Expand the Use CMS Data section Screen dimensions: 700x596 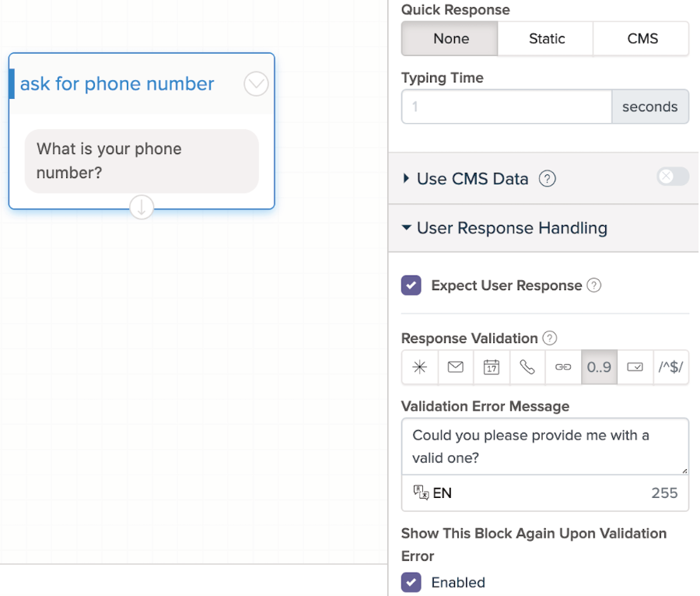[x=407, y=179]
